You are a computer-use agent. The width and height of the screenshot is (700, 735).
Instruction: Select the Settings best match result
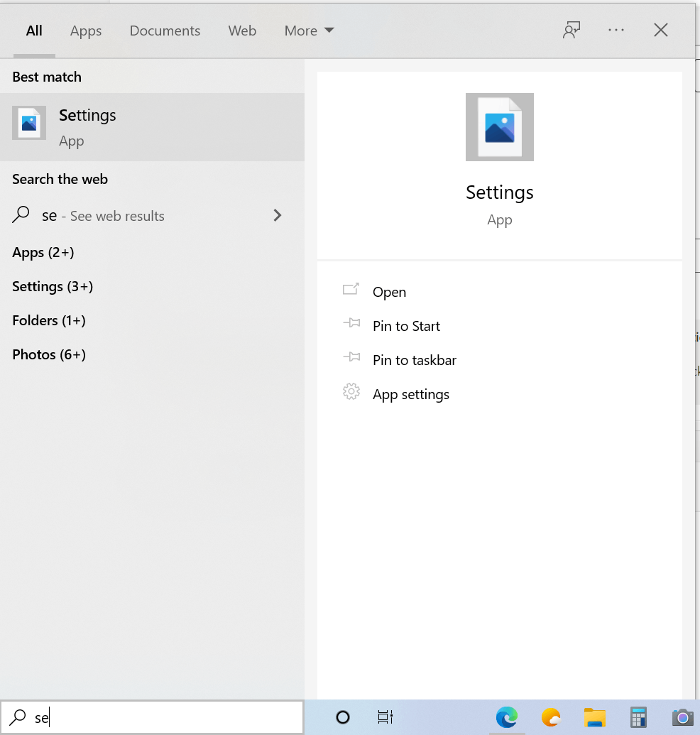[152, 127]
